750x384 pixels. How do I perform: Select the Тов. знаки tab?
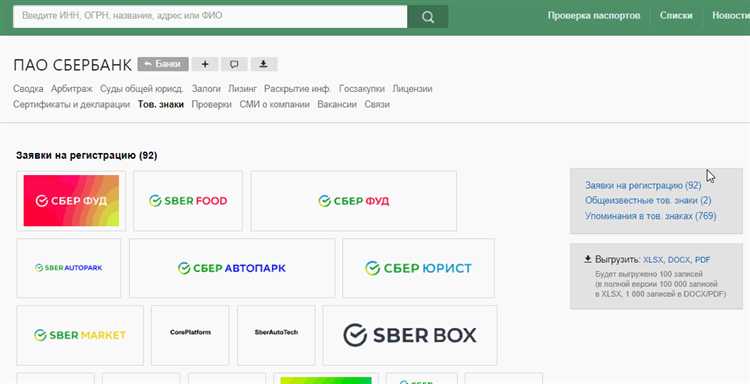point(161,104)
